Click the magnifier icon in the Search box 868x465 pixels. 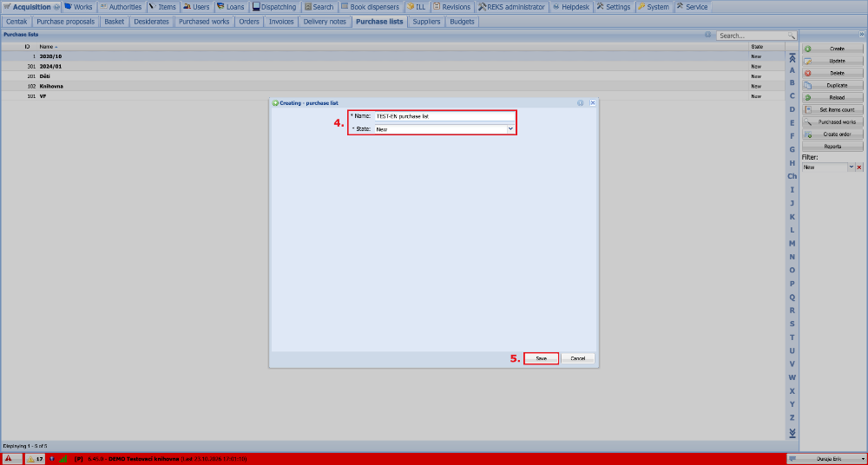[792, 36]
